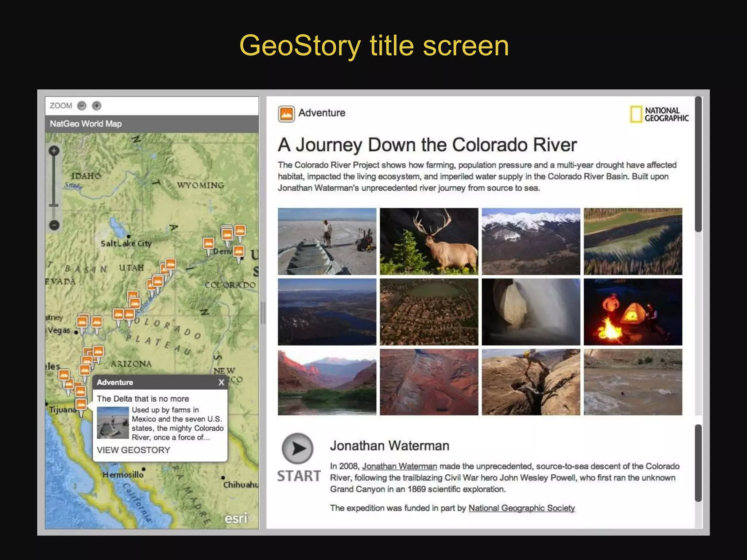Viewport: 747px width, 560px height.
Task: Open the dam water spray photo
Action: coord(531,312)
